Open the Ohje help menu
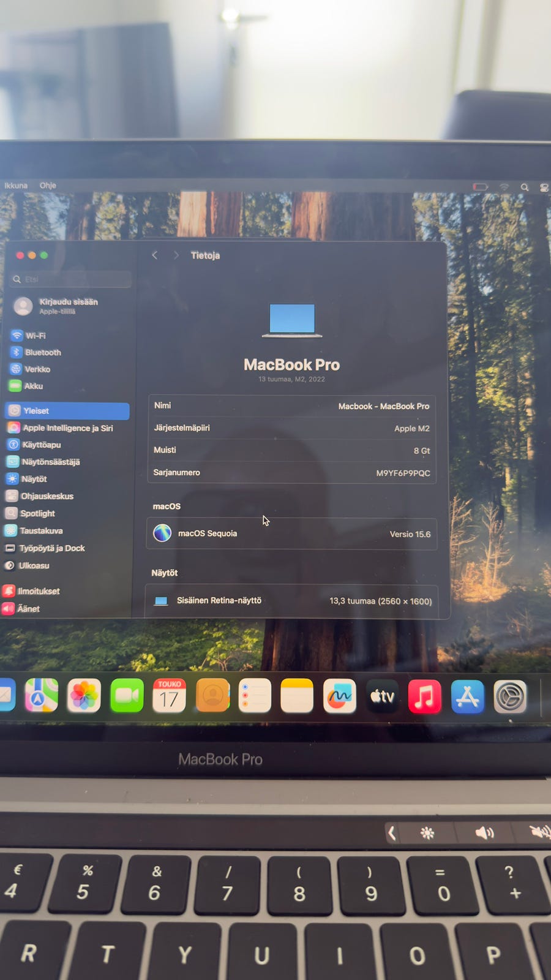 [48, 186]
